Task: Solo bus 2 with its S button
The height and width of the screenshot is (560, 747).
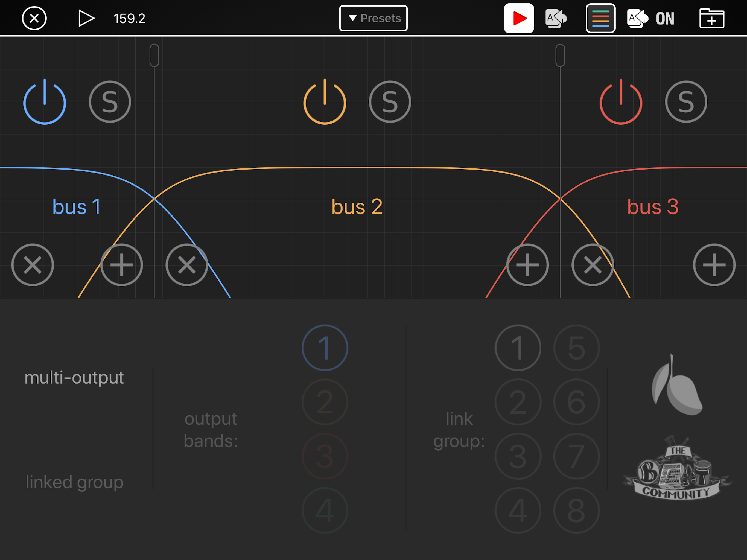Action: (390, 102)
